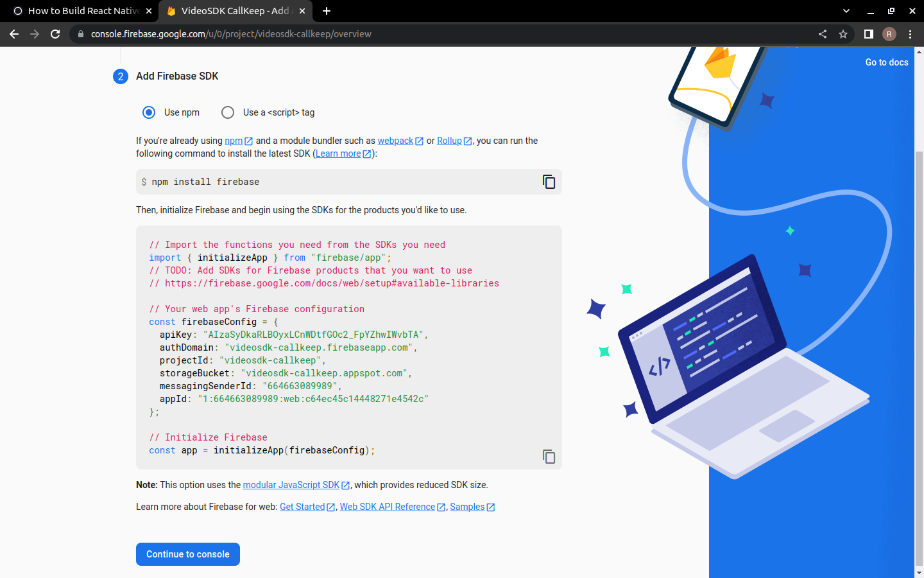Click the messagingSenderId value
Screen dimensions: 924x578
click(300, 386)
